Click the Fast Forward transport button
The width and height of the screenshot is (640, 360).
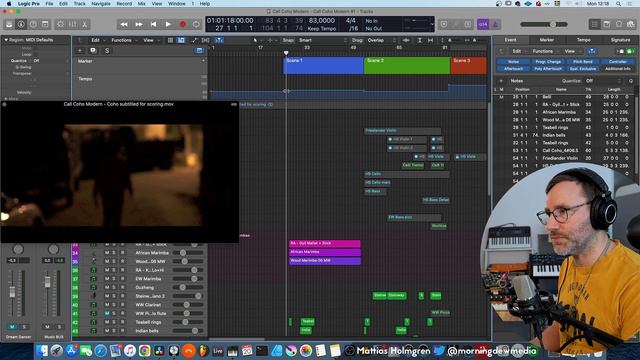click(139, 24)
